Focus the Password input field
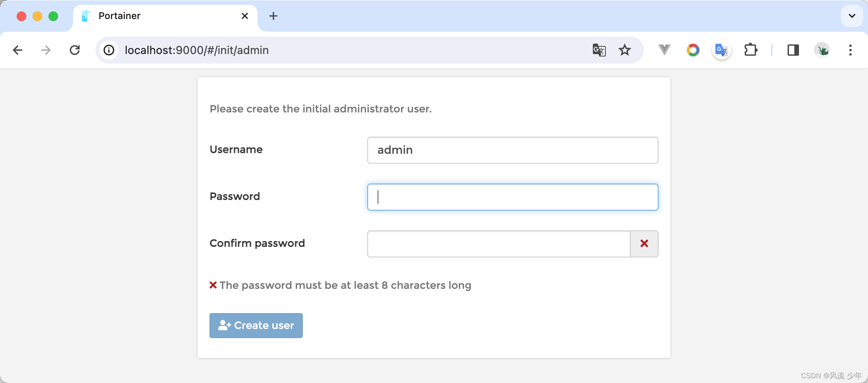868x383 pixels. (x=513, y=197)
